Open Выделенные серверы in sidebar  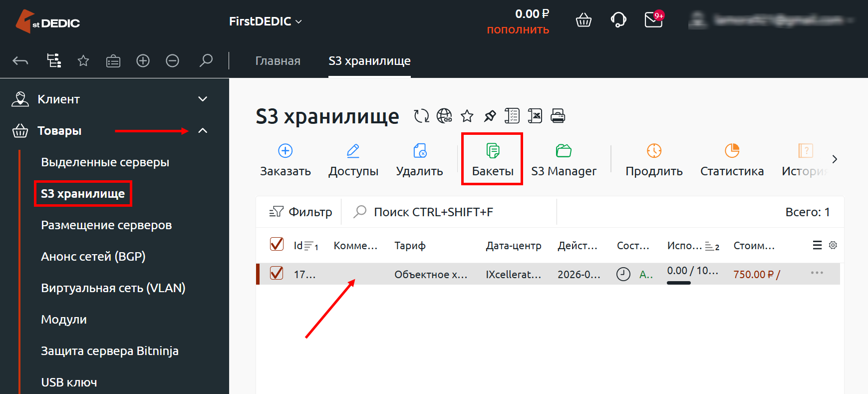coord(105,162)
